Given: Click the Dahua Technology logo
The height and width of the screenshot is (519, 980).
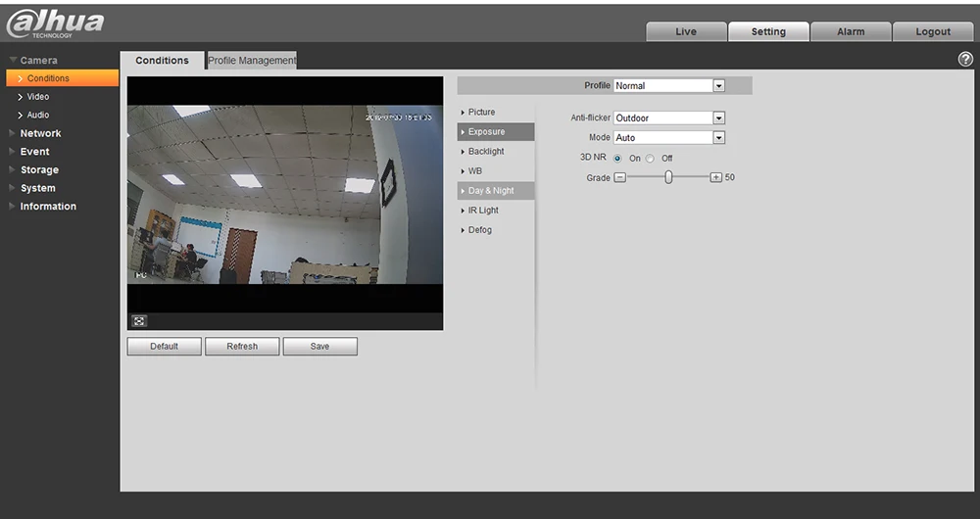Looking at the screenshot, I should coord(55,24).
